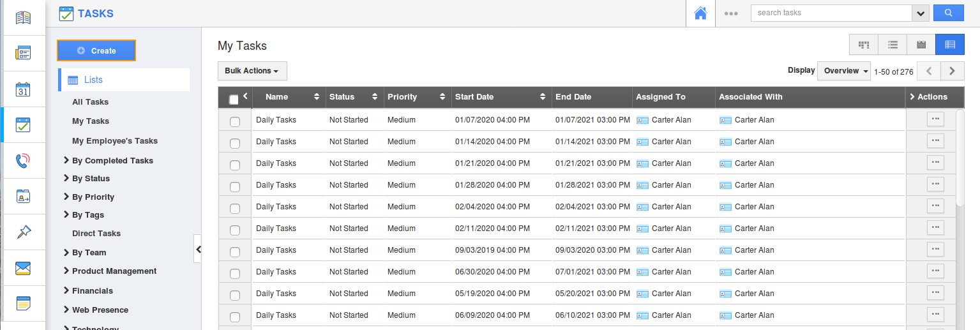Open the calendar app in left sidebar

point(23,89)
